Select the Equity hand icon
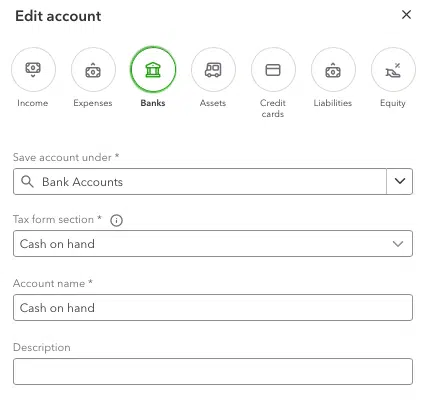426x404 pixels. point(393,70)
